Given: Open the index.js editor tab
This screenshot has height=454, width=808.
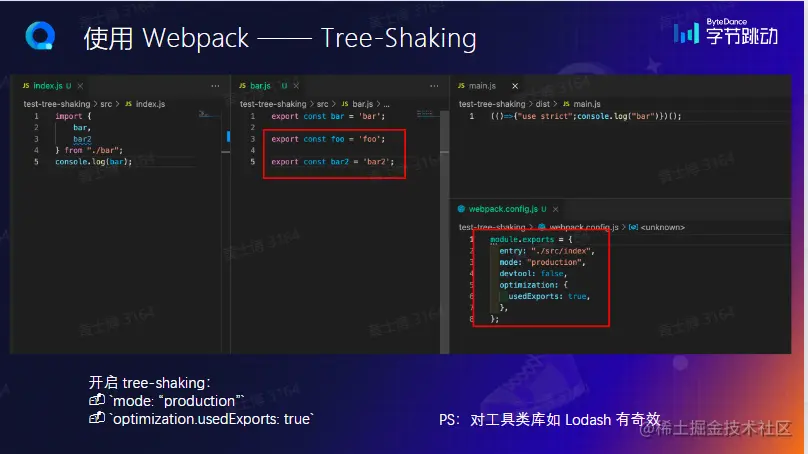Looking at the screenshot, I should 47,86.
